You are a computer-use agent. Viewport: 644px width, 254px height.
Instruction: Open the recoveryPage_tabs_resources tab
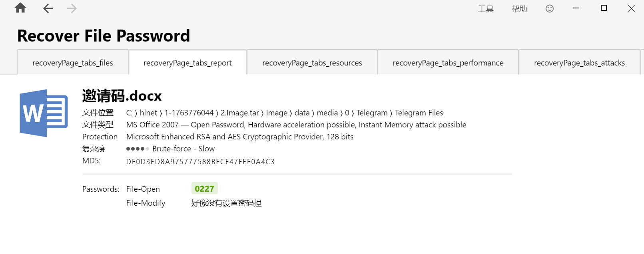click(x=312, y=63)
